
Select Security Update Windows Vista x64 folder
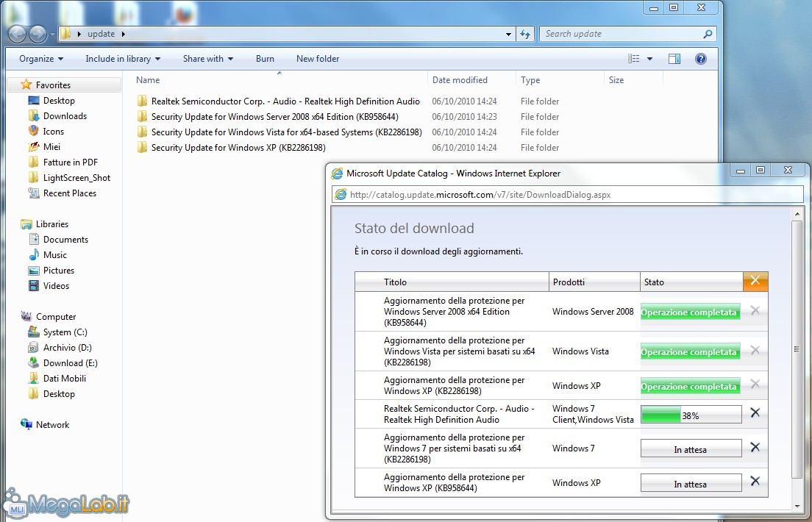click(x=286, y=132)
